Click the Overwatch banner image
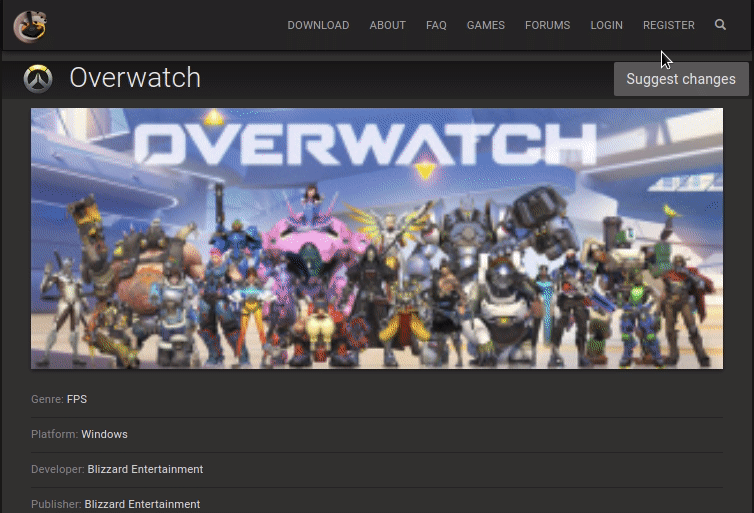The image size is (754, 513). coord(377,238)
